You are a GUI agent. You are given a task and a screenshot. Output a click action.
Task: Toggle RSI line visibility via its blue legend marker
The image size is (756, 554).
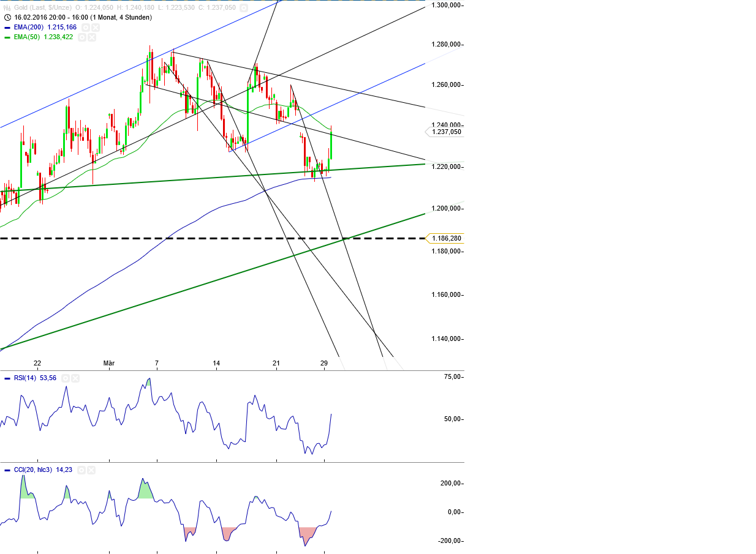pos(7,378)
